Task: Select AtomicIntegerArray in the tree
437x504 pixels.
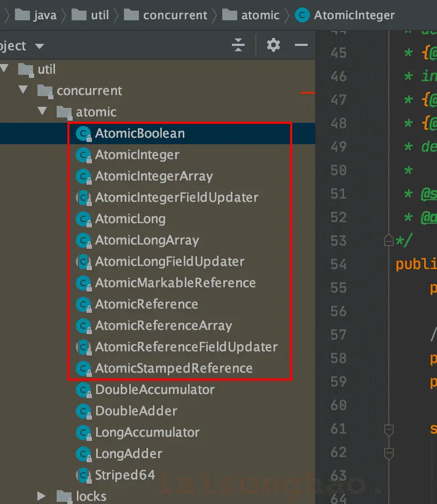Action: (154, 177)
